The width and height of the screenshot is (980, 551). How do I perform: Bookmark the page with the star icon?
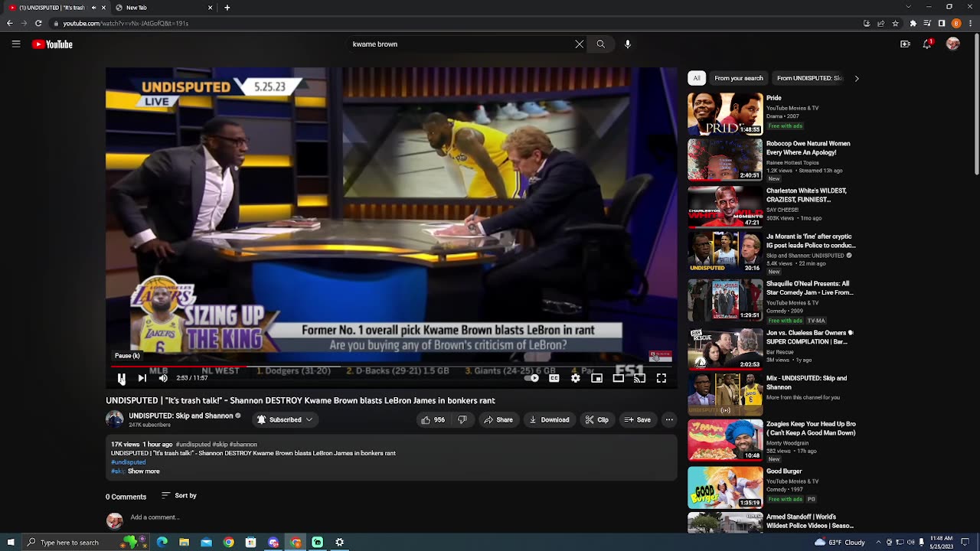click(894, 24)
